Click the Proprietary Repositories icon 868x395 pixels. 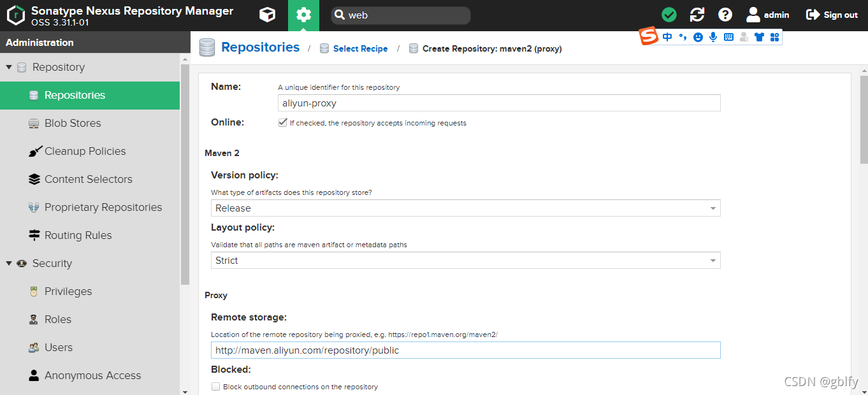pos(34,208)
